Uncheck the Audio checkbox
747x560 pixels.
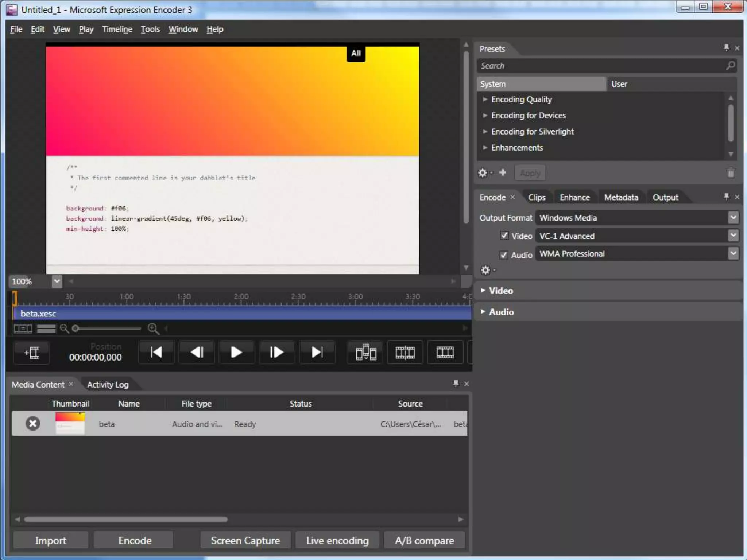click(x=504, y=255)
